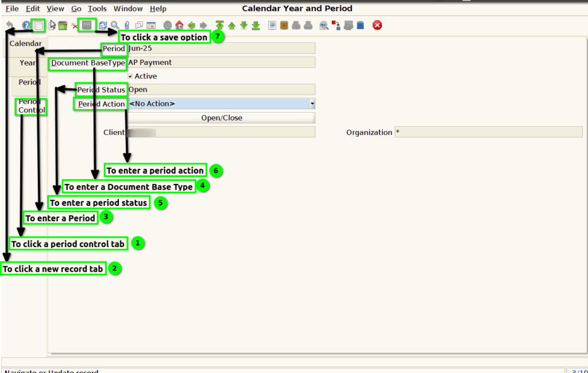The height and width of the screenshot is (373, 588).
Task: Open the Edit menu
Action: pyautogui.click(x=33, y=8)
